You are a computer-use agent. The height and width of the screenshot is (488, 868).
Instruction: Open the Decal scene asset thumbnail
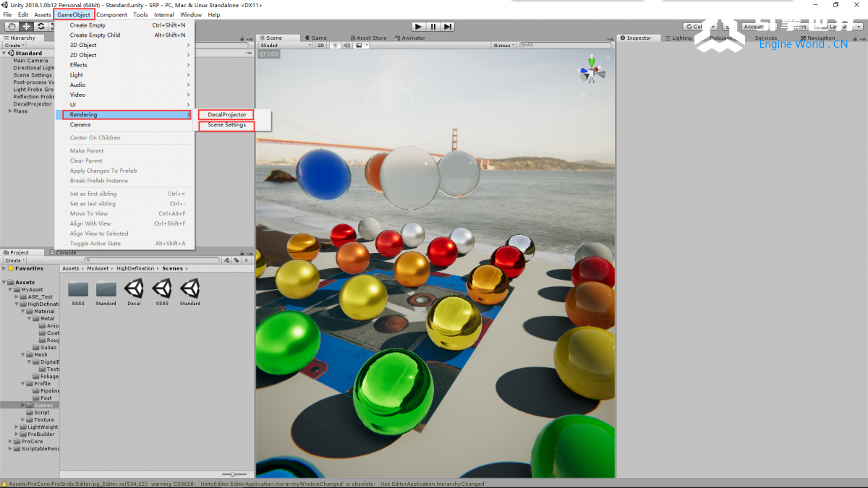(x=134, y=291)
